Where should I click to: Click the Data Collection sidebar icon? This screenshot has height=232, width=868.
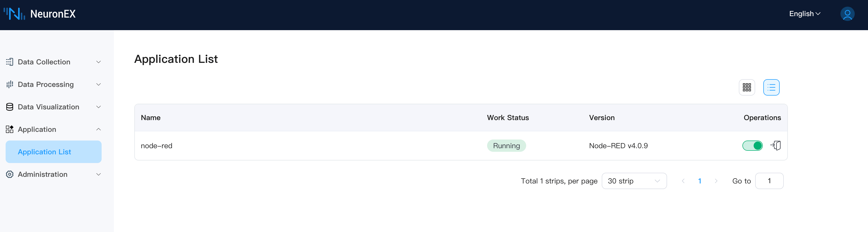(9, 62)
